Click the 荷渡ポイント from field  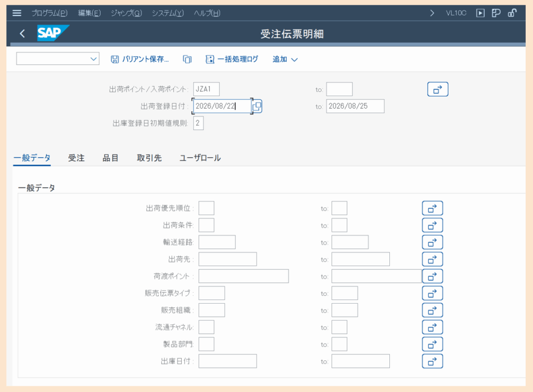[244, 276]
